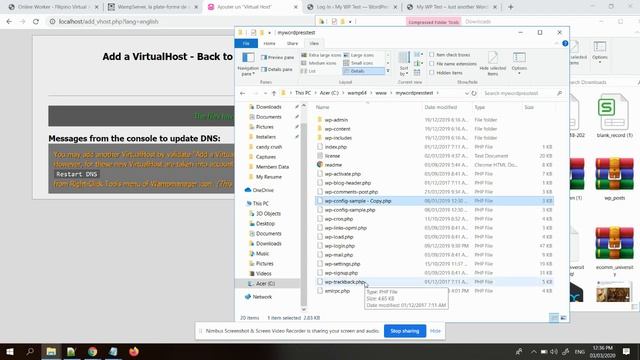Select Details layout option

(x=363, y=71)
